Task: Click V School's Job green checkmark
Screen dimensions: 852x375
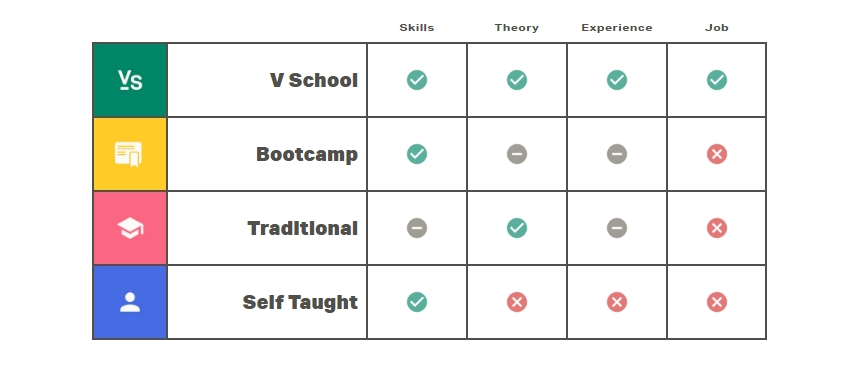Action: click(717, 80)
